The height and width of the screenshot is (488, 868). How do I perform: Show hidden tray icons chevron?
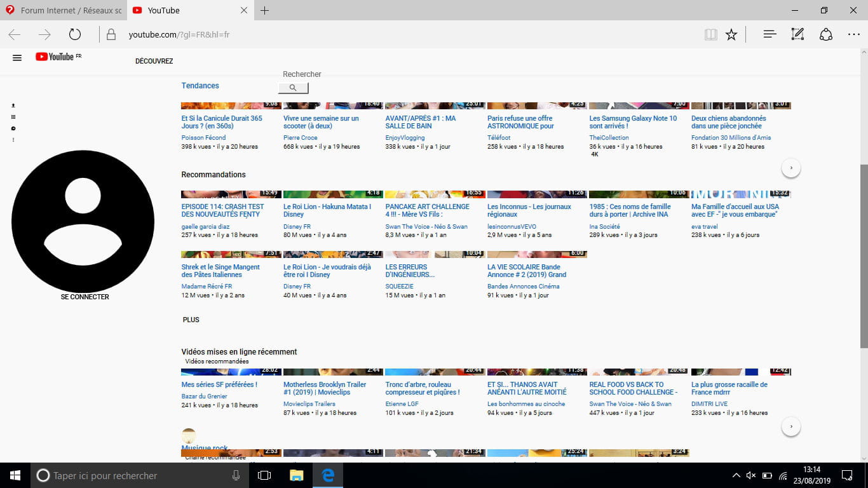point(736,475)
